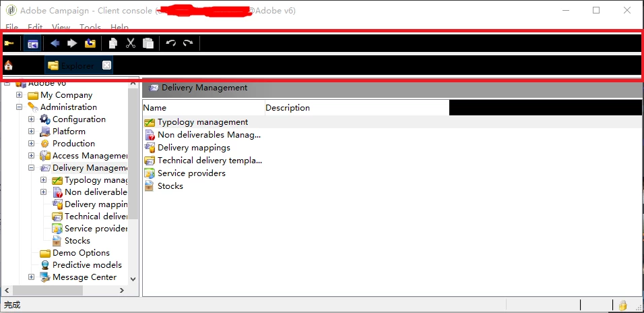Expand the Access Management tree node
This screenshot has width=644, height=313.
pos(31,155)
